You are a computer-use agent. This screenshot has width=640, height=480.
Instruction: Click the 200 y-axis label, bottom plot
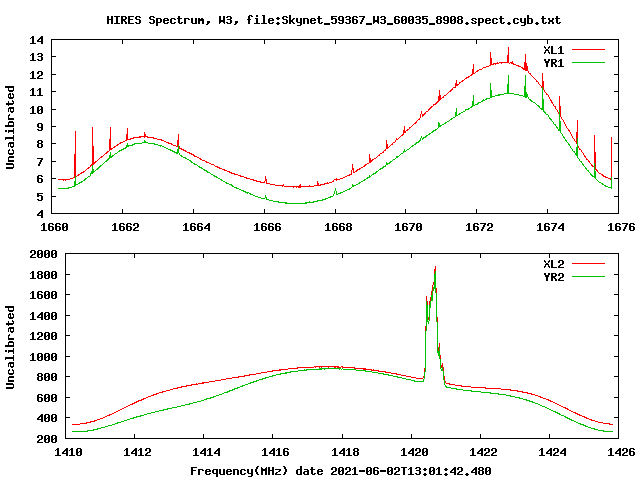point(47,439)
